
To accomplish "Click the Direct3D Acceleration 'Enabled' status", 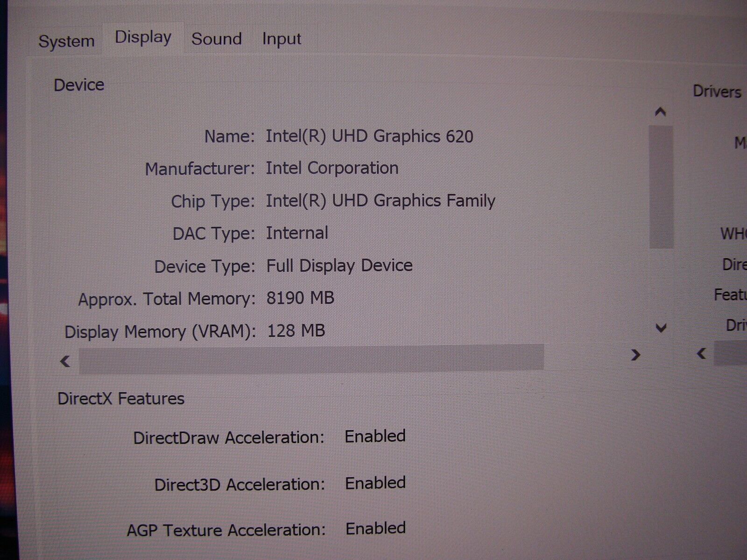I will pos(375,483).
